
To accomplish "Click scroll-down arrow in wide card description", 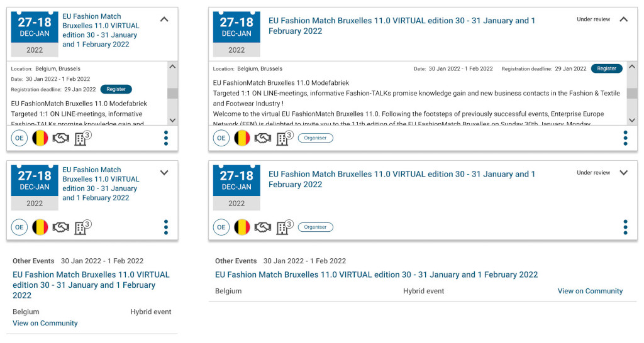I will pyautogui.click(x=632, y=120).
